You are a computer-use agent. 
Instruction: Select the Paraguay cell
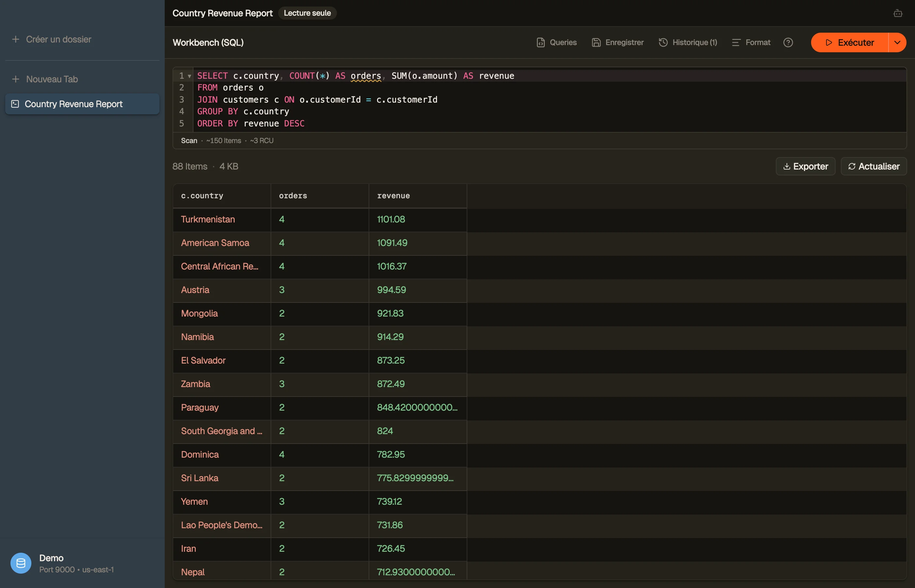[222, 408]
